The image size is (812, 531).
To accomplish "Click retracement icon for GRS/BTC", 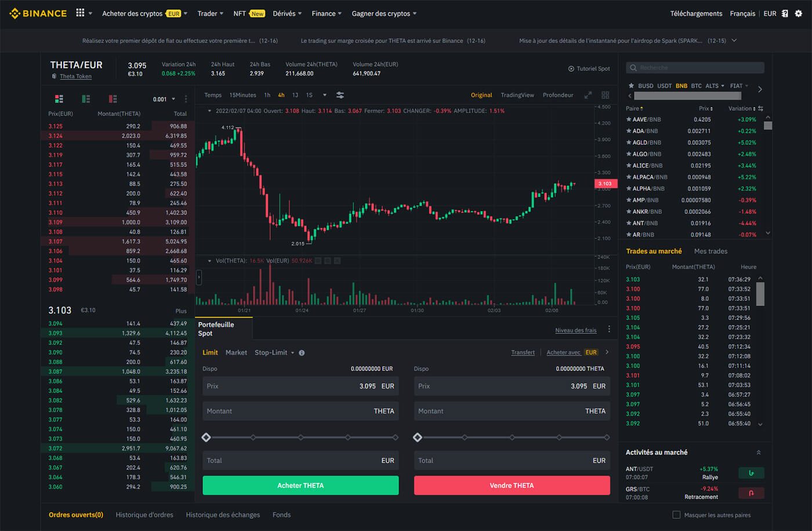I will point(751,493).
